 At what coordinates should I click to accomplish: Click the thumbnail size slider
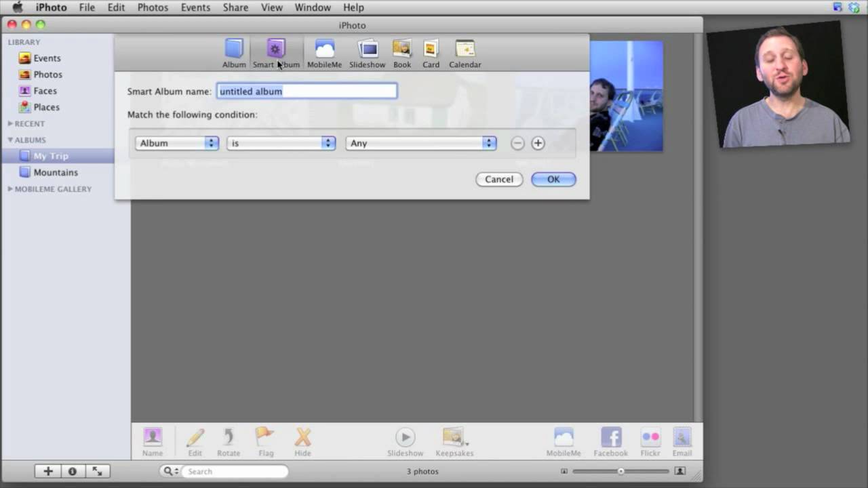tap(620, 471)
